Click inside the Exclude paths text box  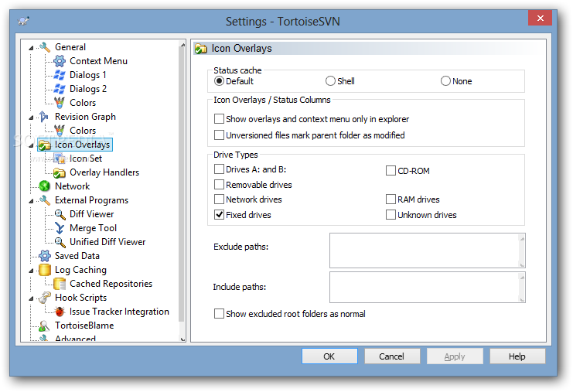click(x=424, y=251)
